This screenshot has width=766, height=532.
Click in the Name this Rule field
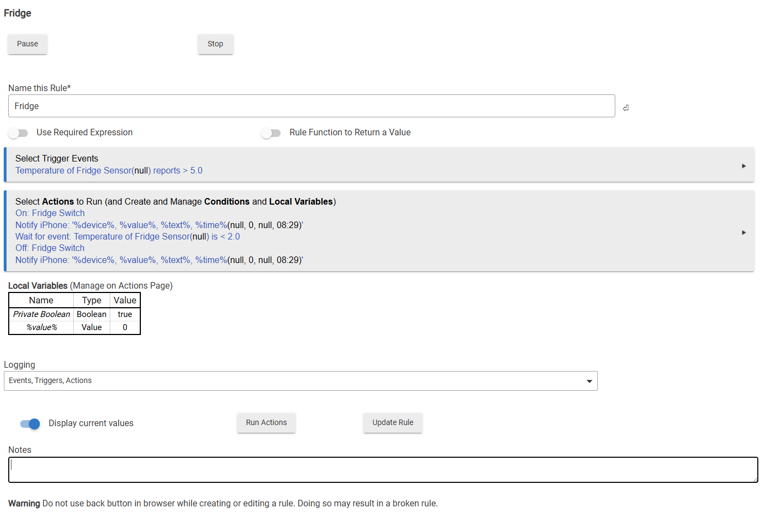point(311,106)
